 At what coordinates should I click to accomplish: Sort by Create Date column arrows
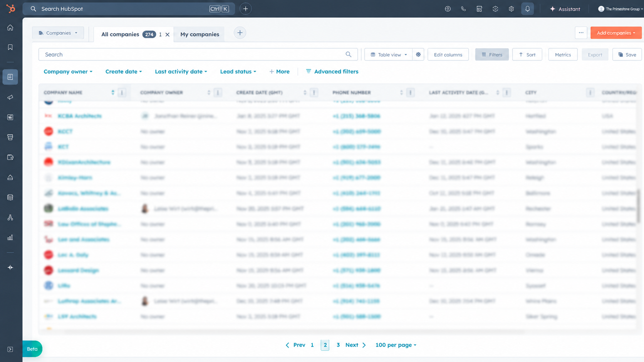pos(305,92)
